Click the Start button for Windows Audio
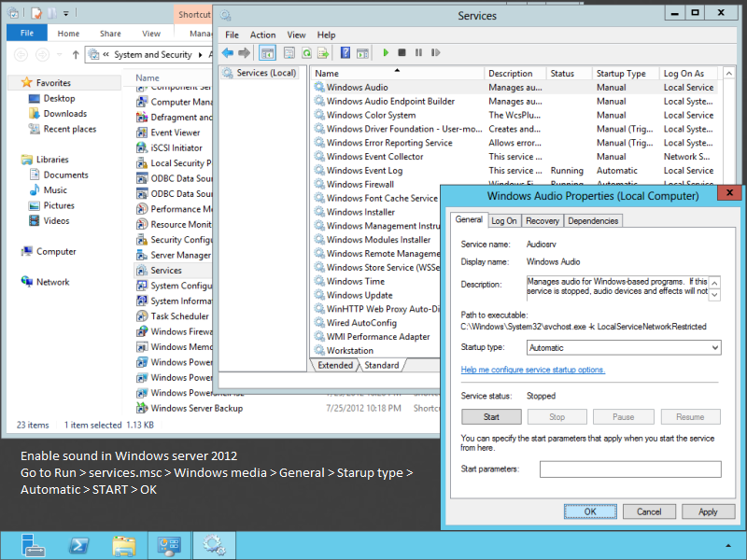 (491, 417)
